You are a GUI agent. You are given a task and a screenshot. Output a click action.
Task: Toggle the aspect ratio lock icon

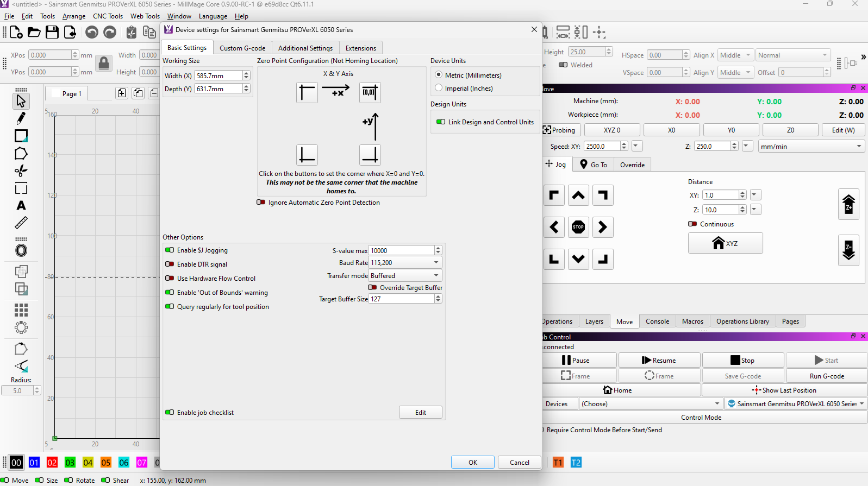coord(104,64)
